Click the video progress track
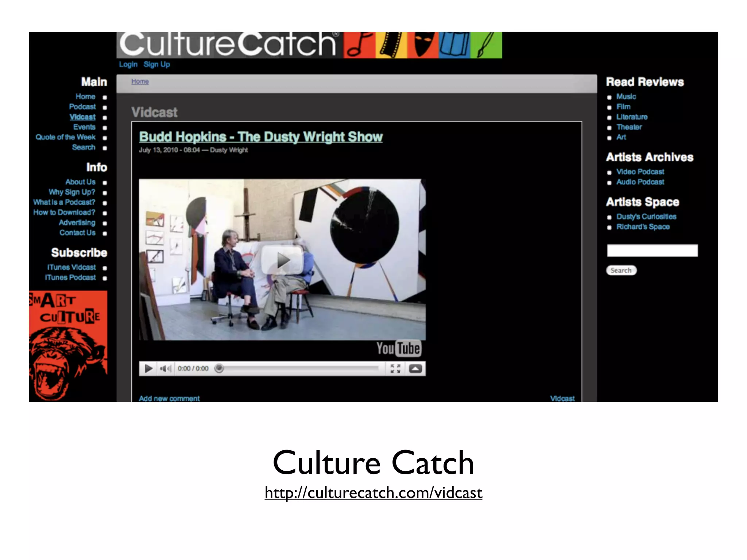747x560 pixels. (299, 369)
